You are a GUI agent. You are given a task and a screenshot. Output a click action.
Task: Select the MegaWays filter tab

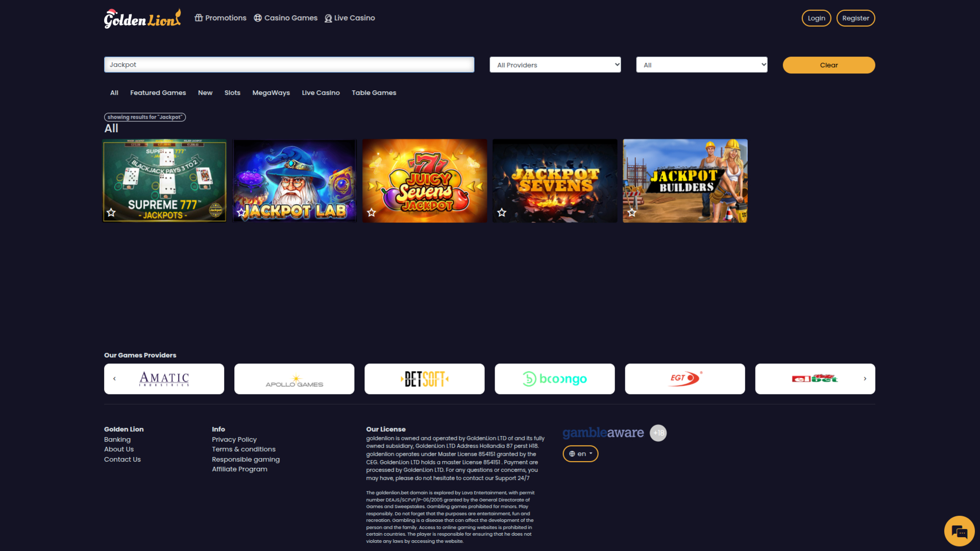pyautogui.click(x=271, y=93)
